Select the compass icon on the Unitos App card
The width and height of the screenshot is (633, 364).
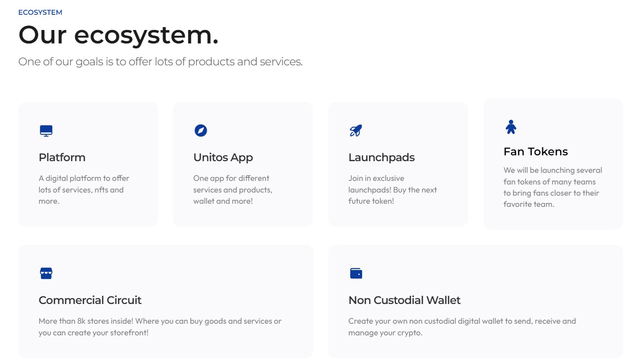click(x=201, y=131)
